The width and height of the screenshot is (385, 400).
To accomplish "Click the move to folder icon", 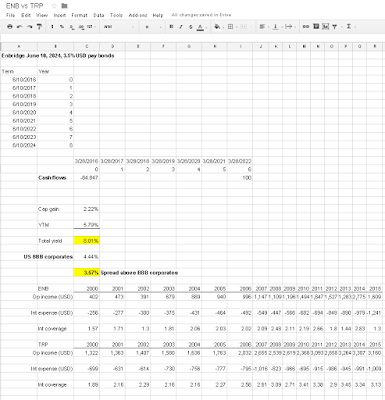I will pyautogui.click(x=64, y=6).
